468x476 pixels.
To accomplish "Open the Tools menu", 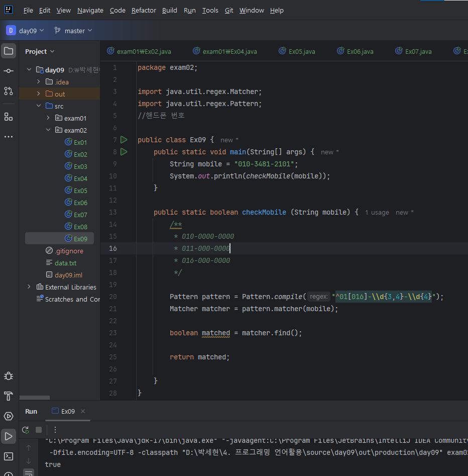I will (x=210, y=11).
